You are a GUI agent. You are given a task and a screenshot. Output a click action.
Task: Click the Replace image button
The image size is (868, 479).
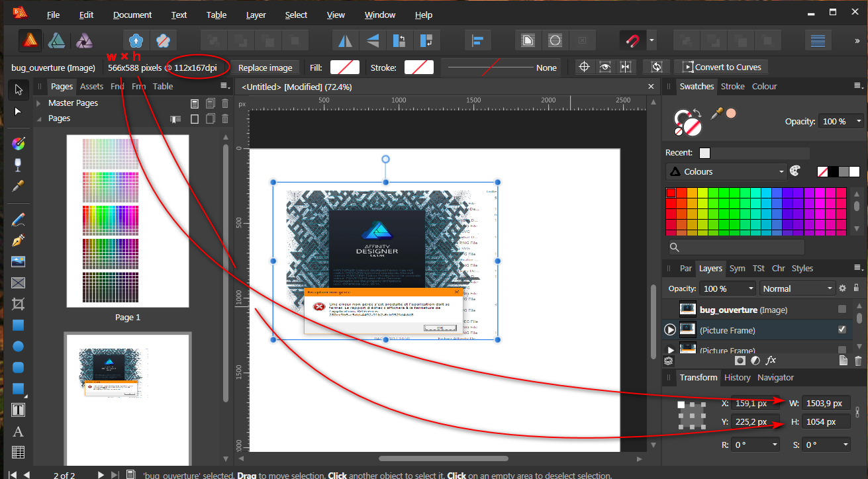[265, 67]
